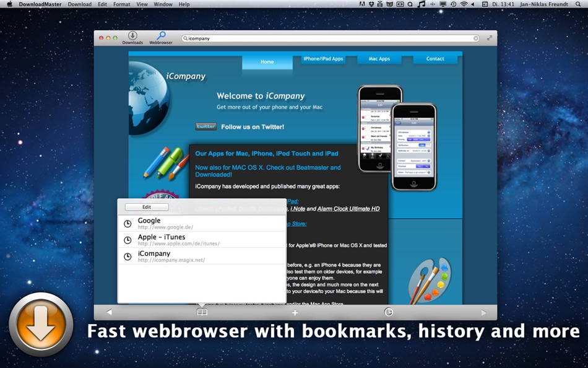Click the front iPhone image on the webpage
The height and width of the screenshot is (368, 588).
pyautogui.click(x=414, y=147)
